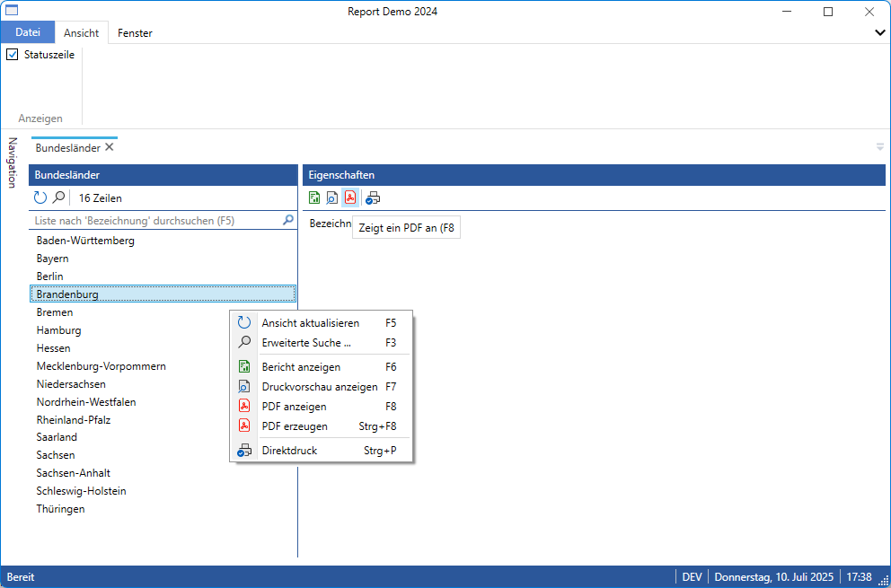891x588 pixels.
Task: Open print preview icon in the Eigenschaften toolbar
Action: (332, 197)
